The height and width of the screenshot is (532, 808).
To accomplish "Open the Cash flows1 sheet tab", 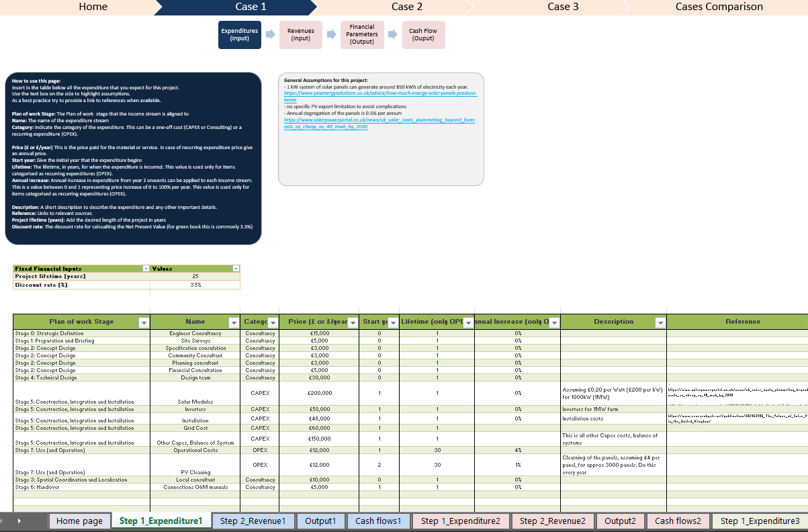I will [x=378, y=521].
